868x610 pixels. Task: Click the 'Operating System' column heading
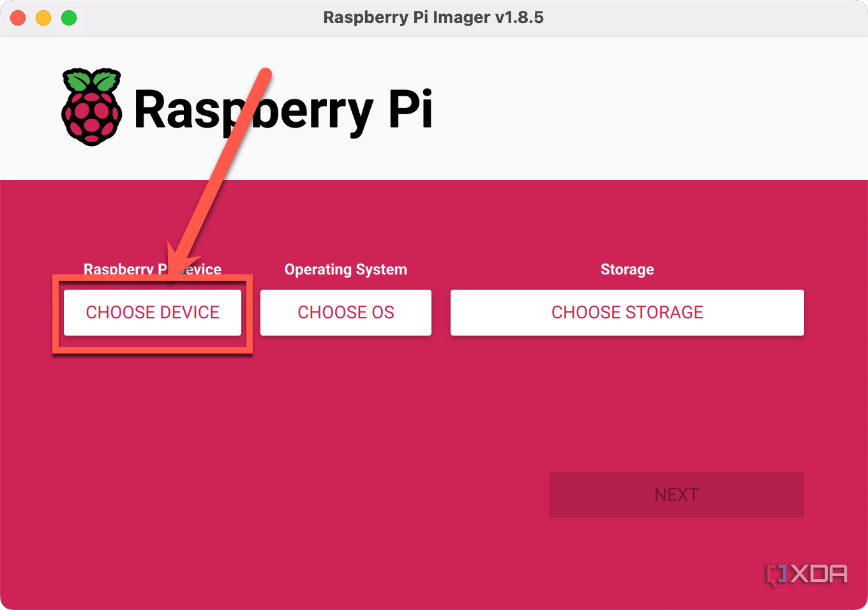point(345,269)
